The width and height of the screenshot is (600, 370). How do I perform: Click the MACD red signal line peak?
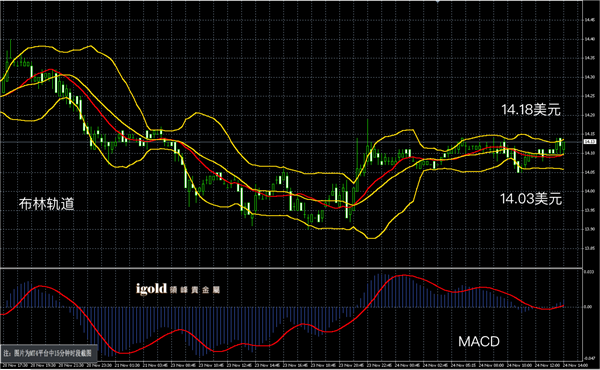(x=404, y=275)
